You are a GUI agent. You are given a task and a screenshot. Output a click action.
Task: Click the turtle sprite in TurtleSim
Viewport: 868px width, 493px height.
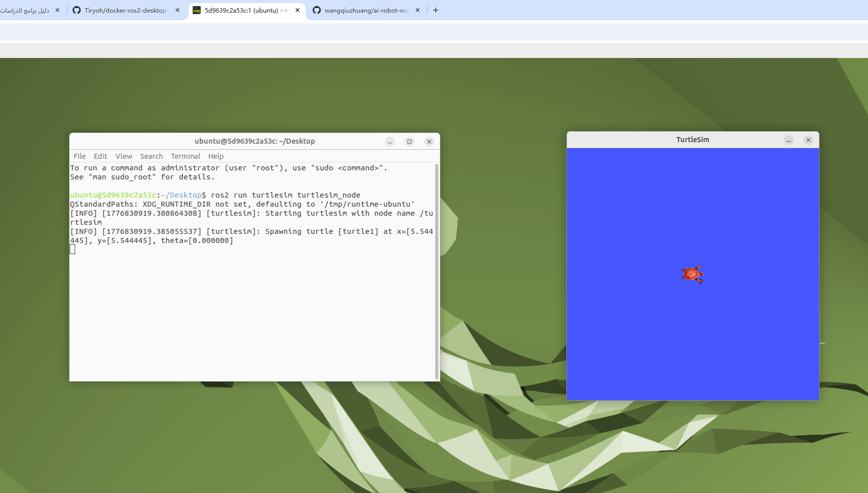pyautogui.click(x=692, y=275)
